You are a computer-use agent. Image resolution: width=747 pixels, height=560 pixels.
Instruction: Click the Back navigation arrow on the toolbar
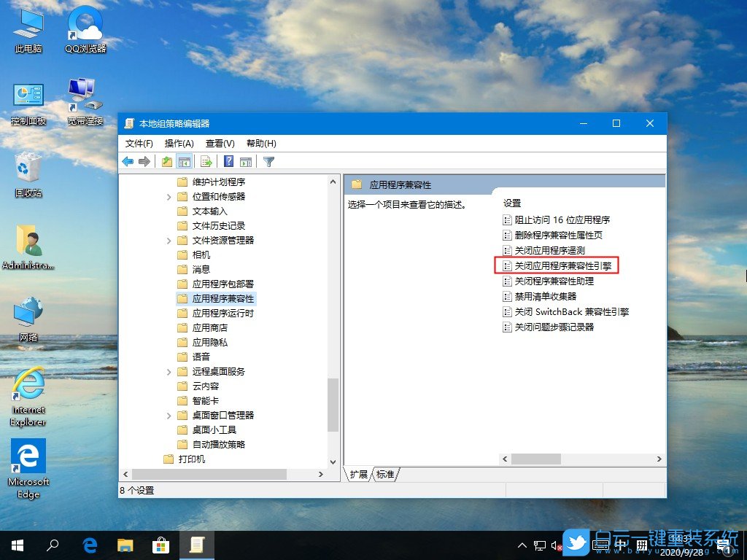point(128,161)
